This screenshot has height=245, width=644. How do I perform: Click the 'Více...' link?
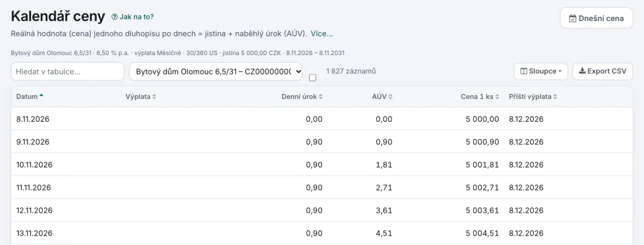(x=321, y=34)
